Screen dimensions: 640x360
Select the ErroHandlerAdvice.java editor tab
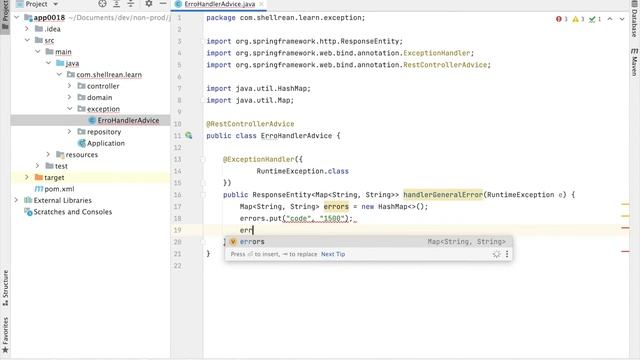[220, 4]
